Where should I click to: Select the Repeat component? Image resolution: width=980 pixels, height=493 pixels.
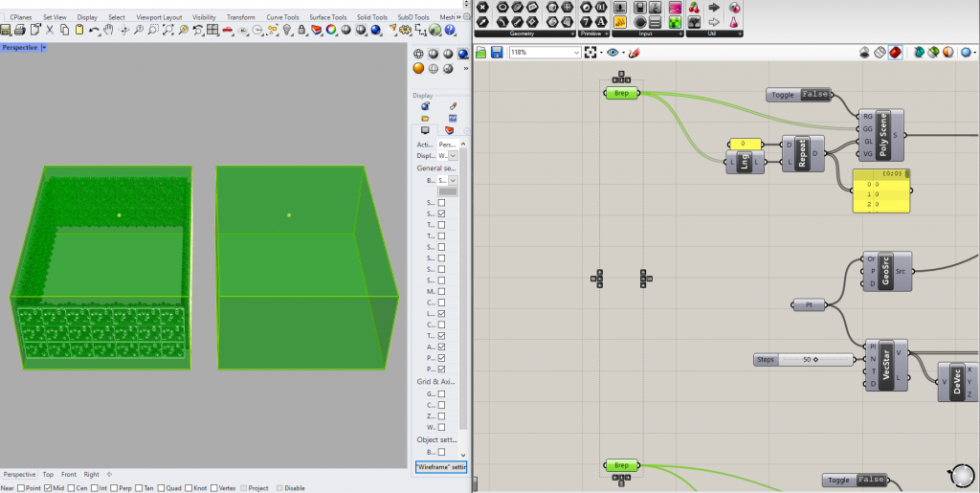[x=803, y=154]
